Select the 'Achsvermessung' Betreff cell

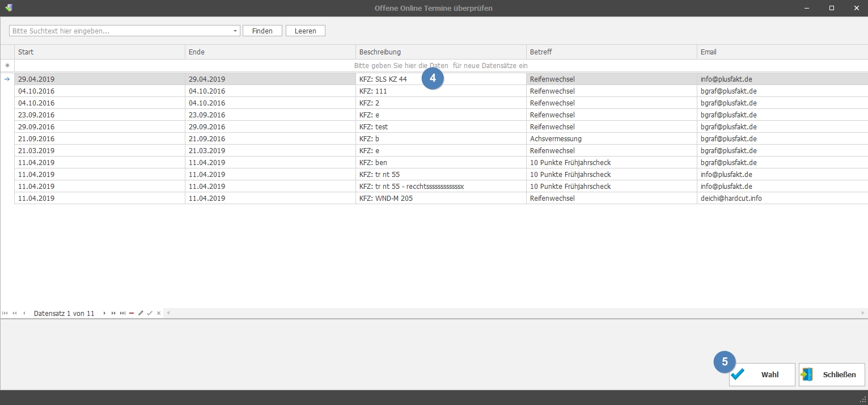[x=612, y=139]
